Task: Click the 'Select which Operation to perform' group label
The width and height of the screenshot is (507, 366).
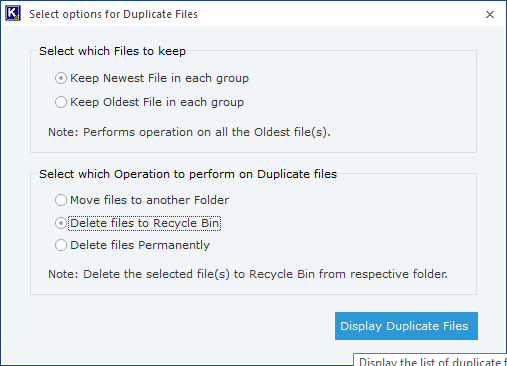Action: point(188,174)
